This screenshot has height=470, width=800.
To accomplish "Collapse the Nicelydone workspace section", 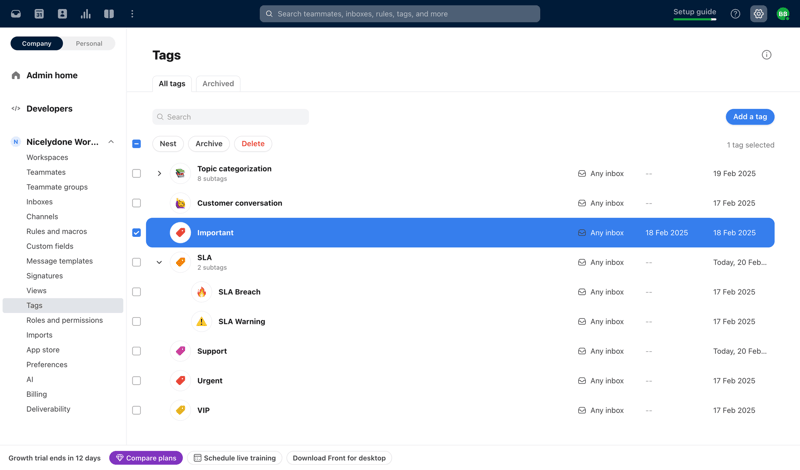I will [x=111, y=142].
